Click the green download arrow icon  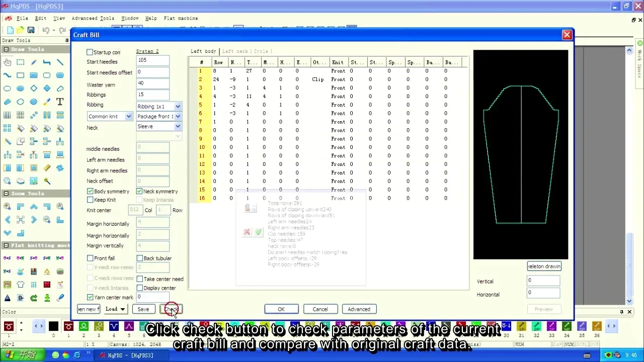(x=47, y=298)
